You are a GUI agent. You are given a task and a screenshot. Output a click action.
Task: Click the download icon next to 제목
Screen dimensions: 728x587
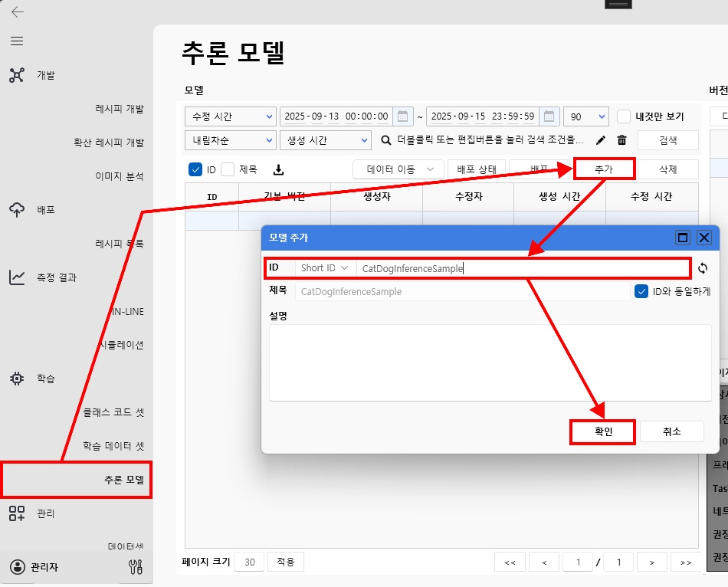click(278, 169)
